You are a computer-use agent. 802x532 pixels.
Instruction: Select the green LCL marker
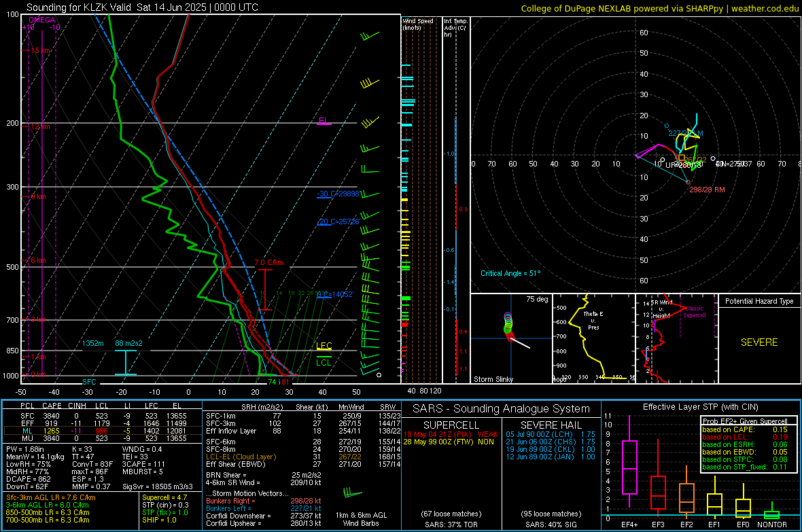pos(324,361)
